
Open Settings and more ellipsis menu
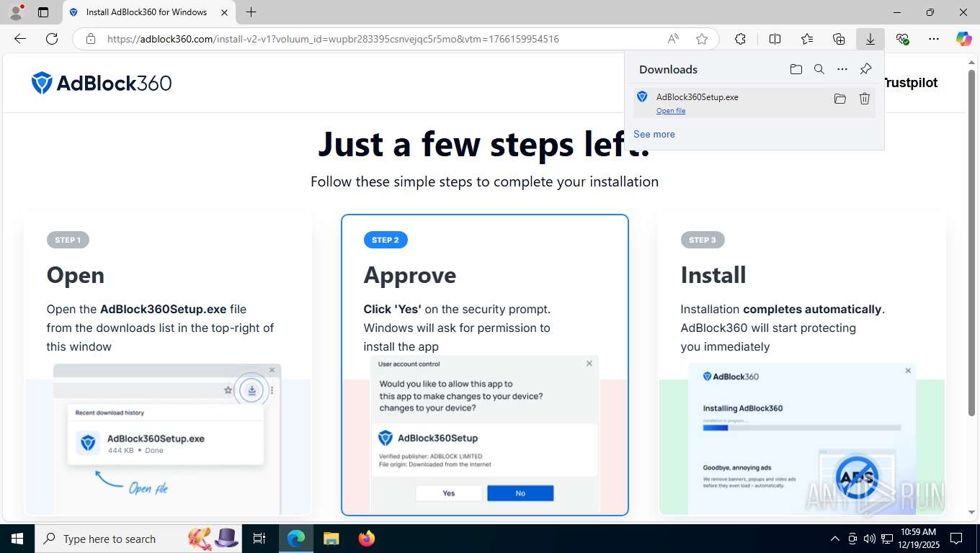click(x=934, y=39)
